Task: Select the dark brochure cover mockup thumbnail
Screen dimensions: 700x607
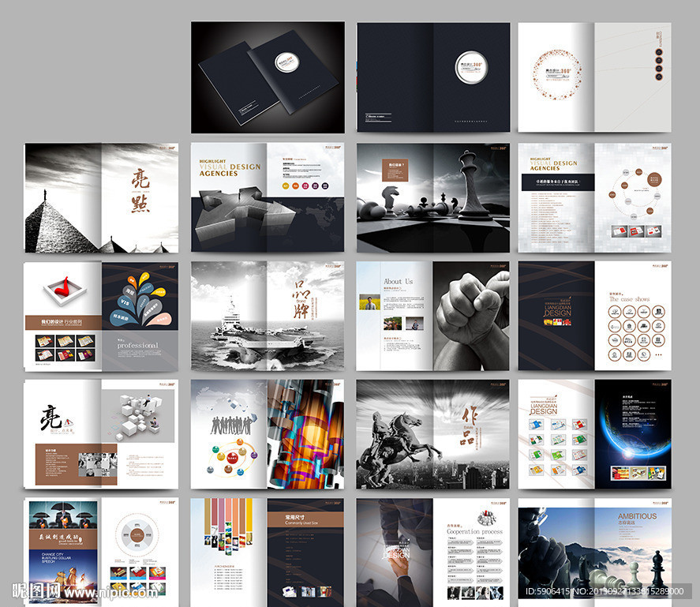Action: [x=268, y=77]
